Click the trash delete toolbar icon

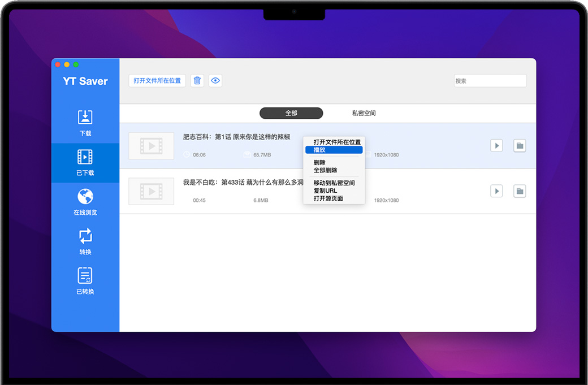coord(197,81)
